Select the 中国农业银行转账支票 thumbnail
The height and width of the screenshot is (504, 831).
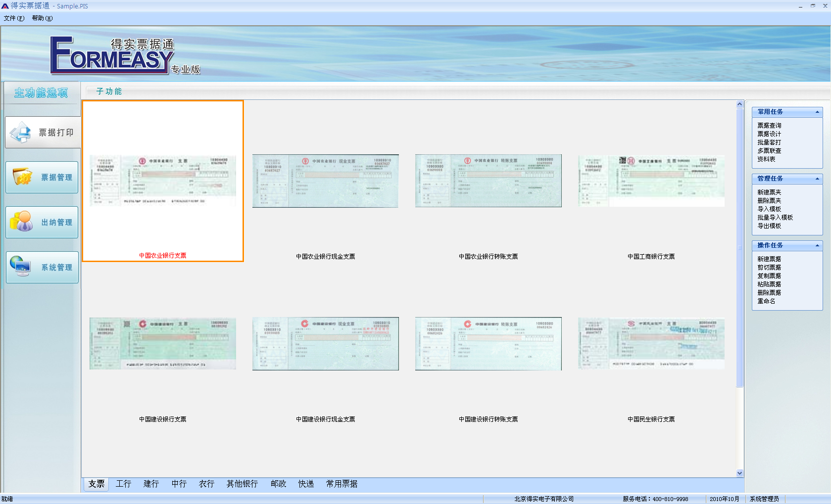pyautogui.click(x=489, y=181)
